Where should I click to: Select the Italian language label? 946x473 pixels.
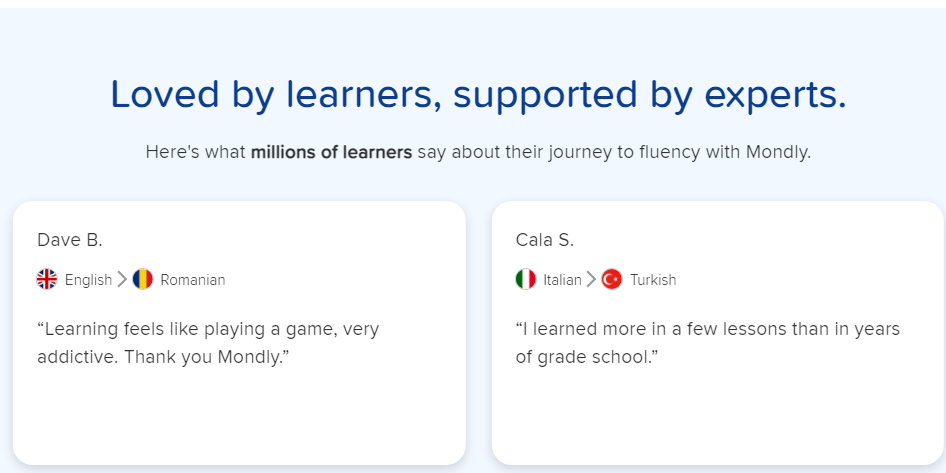[x=562, y=280]
